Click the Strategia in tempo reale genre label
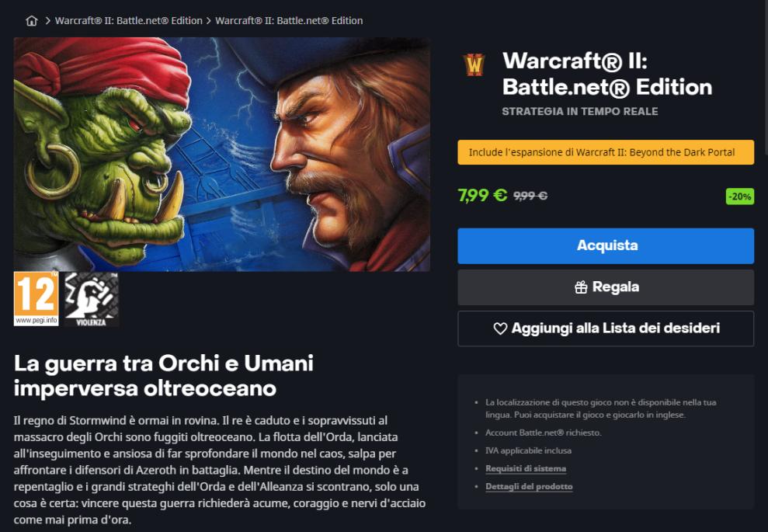This screenshot has width=768, height=532. pos(580,112)
